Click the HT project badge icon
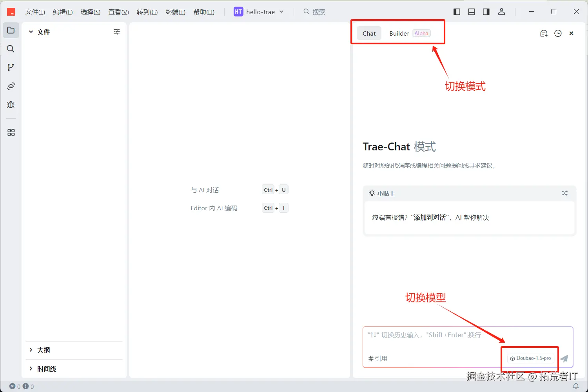The height and width of the screenshot is (392, 588). click(x=238, y=12)
